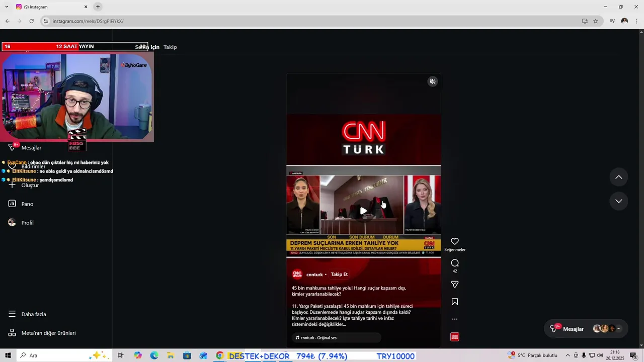Switch to the Takip feed tab
This screenshot has height=362, width=644.
click(x=170, y=47)
